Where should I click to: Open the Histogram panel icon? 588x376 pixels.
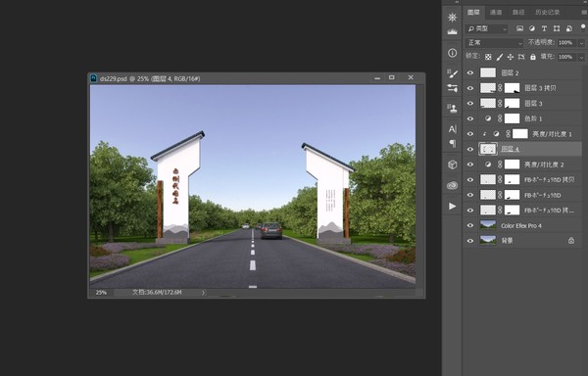point(452,31)
